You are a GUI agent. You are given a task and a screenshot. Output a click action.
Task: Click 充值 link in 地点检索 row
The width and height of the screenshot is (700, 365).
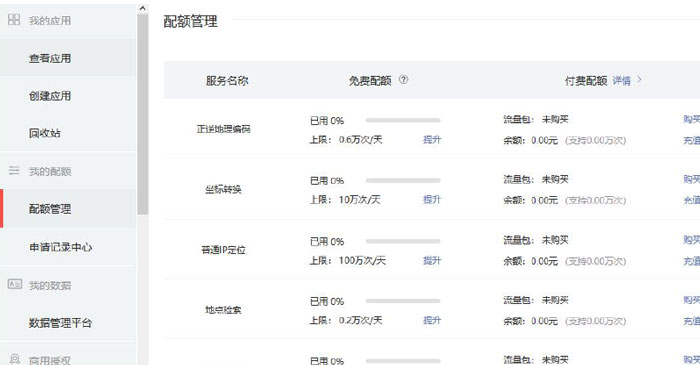(692, 321)
